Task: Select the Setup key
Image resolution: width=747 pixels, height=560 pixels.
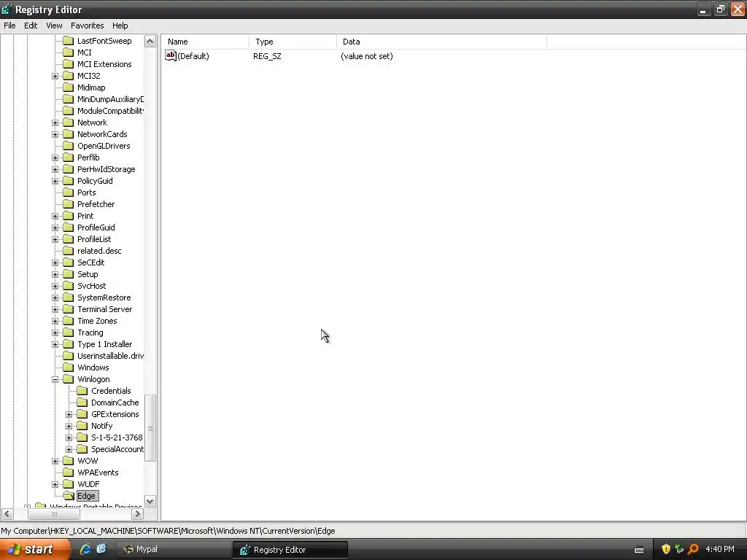Action: click(88, 274)
